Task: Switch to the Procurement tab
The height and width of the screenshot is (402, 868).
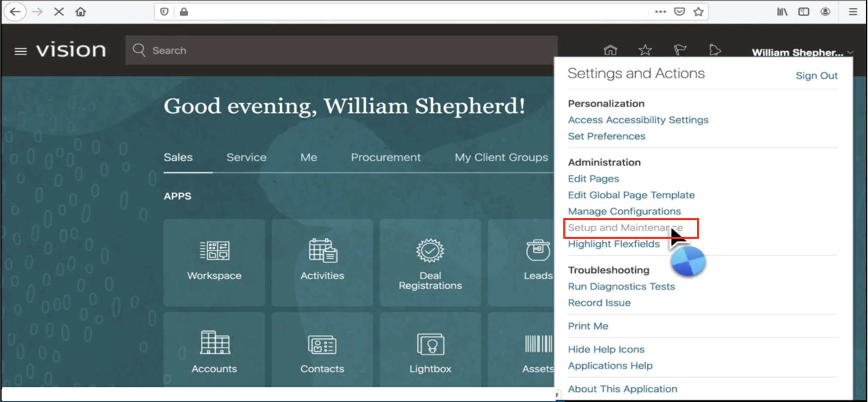Action: coord(386,158)
